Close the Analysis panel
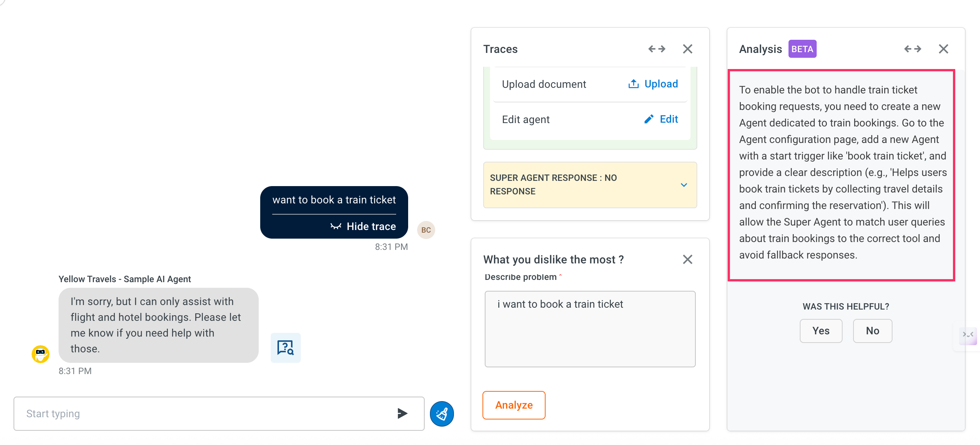Image resolution: width=980 pixels, height=445 pixels. 943,49
